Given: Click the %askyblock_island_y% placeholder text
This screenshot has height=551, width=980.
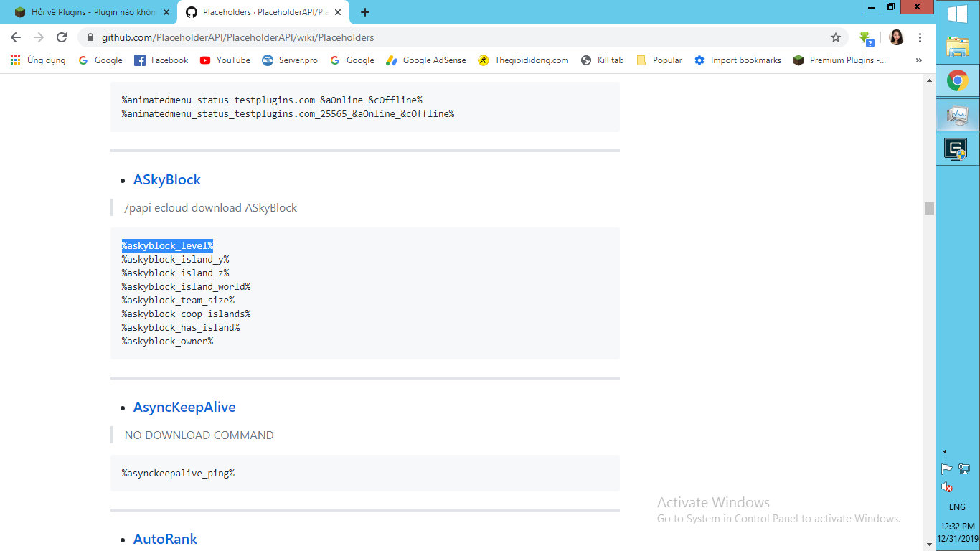Looking at the screenshot, I should tap(175, 259).
